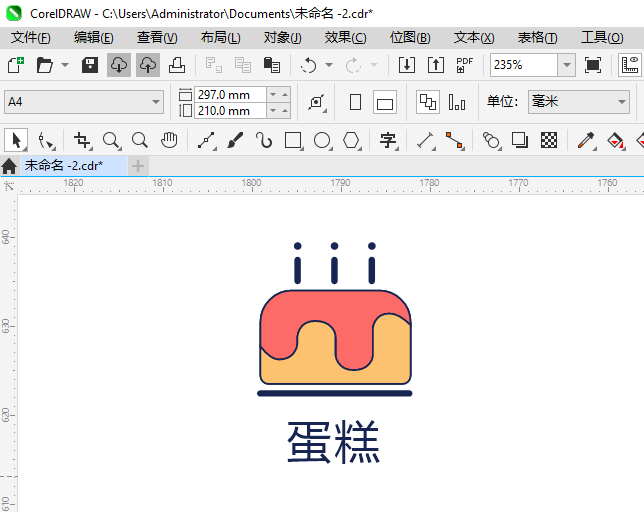Click the Full-screen preview icon
Screen dimensions: 644x512
[593, 65]
